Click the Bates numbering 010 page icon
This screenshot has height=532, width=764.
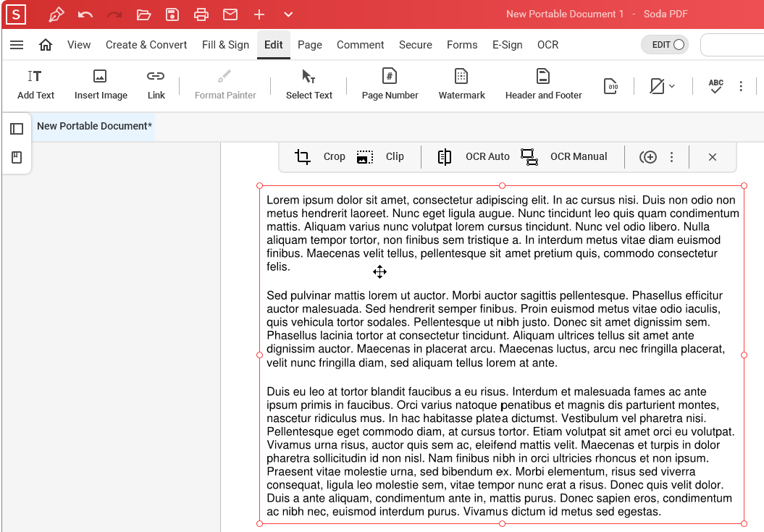click(611, 86)
